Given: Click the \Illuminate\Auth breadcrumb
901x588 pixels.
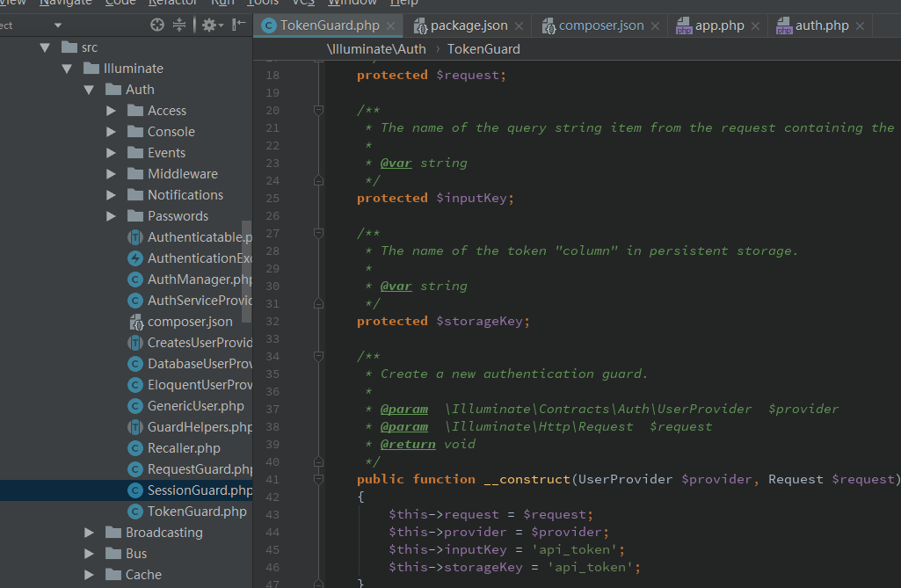Looking at the screenshot, I should [376, 49].
